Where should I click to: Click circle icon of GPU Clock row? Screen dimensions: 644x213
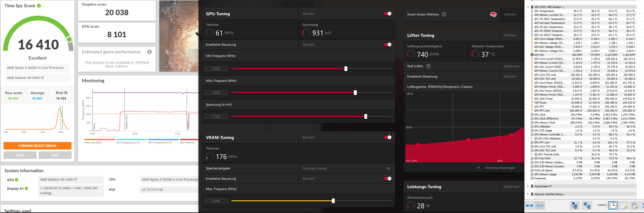pos(532,115)
